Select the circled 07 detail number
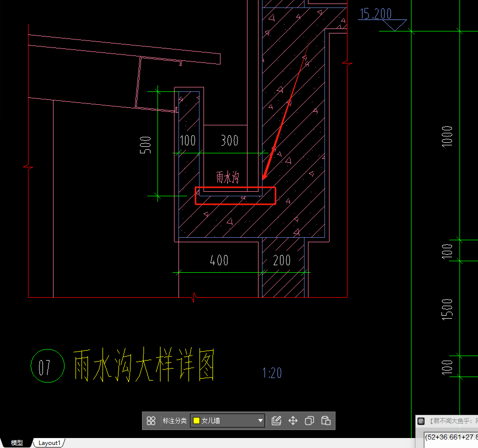The image size is (478, 448). [x=47, y=366]
